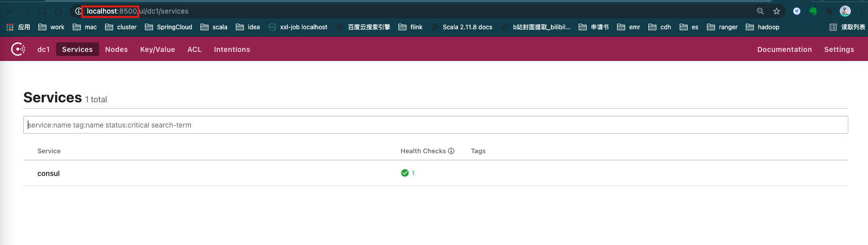The height and width of the screenshot is (245, 868).
Task: Open the Documentation link
Action: tap(784, 49)
